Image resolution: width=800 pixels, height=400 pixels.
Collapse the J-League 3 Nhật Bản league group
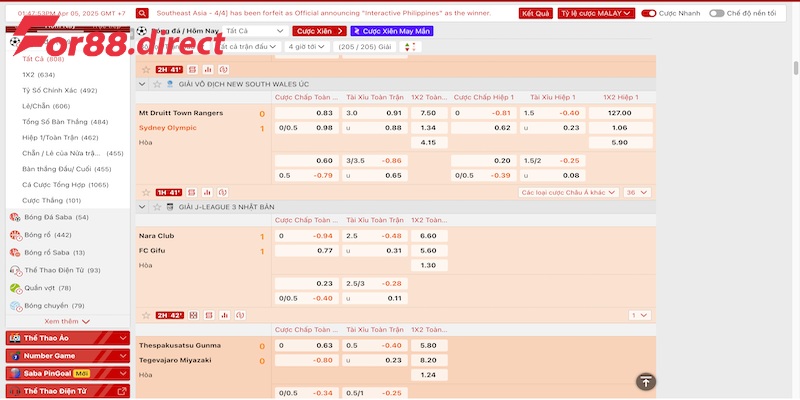point(142,206)
